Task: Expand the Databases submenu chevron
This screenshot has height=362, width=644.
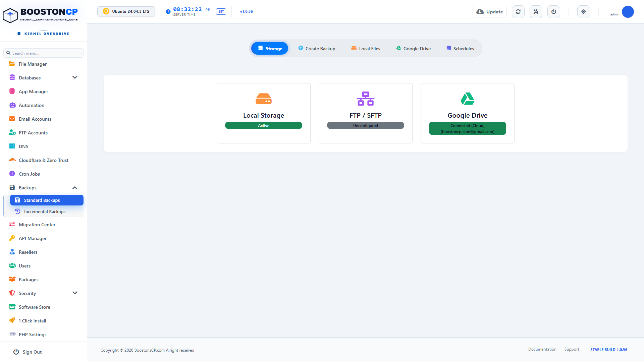Action: coord(75,77)
